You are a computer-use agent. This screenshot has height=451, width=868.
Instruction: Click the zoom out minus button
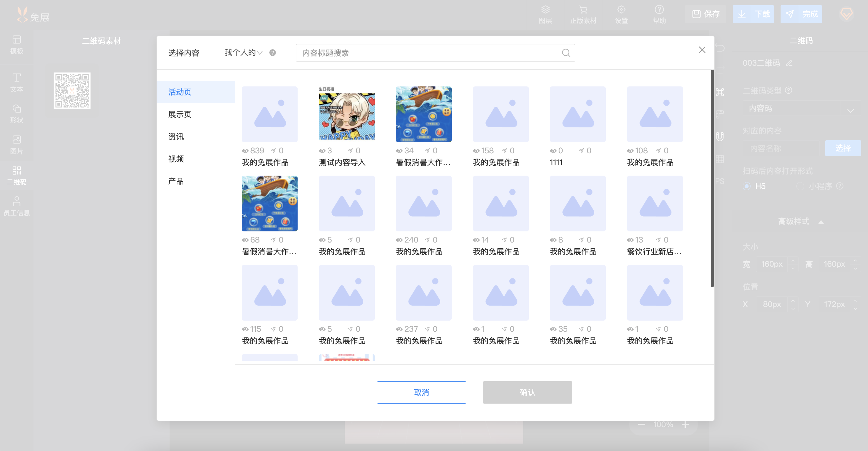click(x=641, y=424)
